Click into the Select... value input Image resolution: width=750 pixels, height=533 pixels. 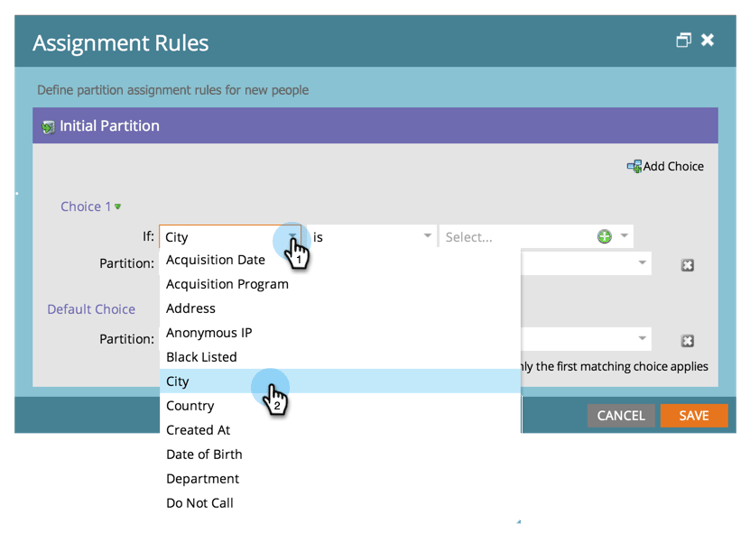coord(515,237)
